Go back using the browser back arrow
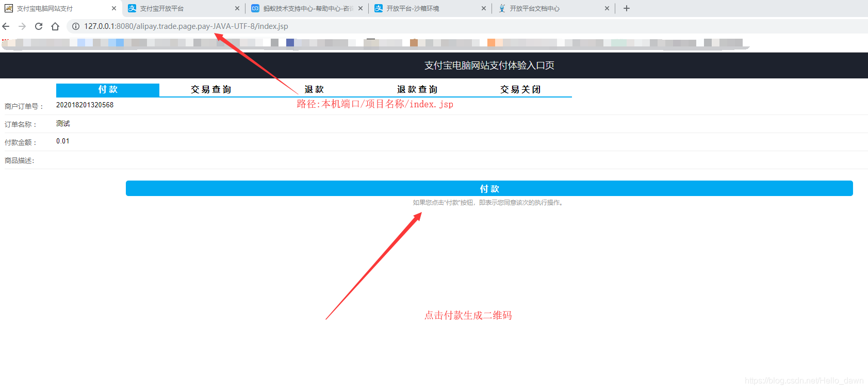 [x=6, y=26]
